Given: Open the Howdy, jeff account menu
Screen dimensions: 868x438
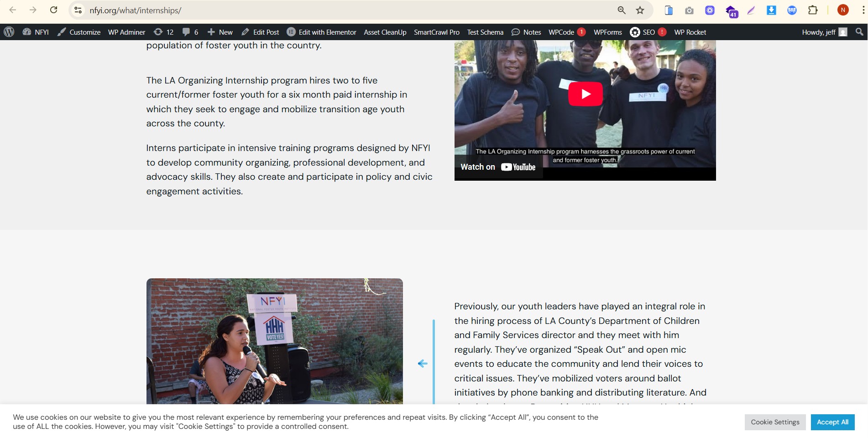Looking at the screenshot, I should tap(824, 32).
